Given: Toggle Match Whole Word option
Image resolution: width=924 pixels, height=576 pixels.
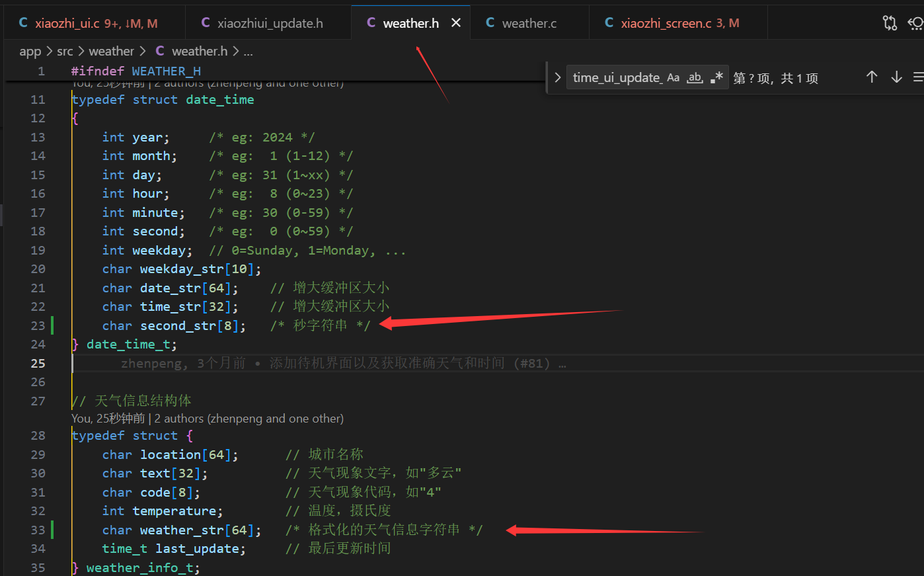Looking at the screenshot, I should pos(695,78).
